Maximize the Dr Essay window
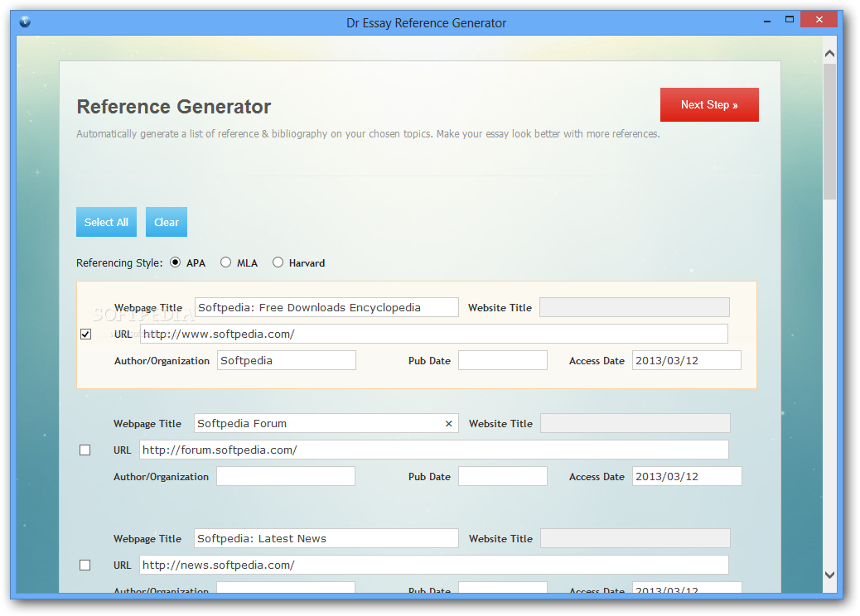860x616 pixels. 790,20
